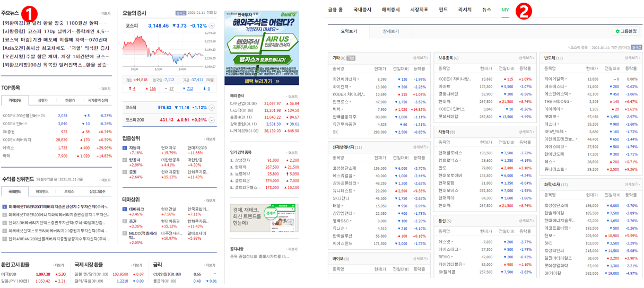
Task: Open the [시황종합] 코스피 170p news headline
Action: click(56, 31)
